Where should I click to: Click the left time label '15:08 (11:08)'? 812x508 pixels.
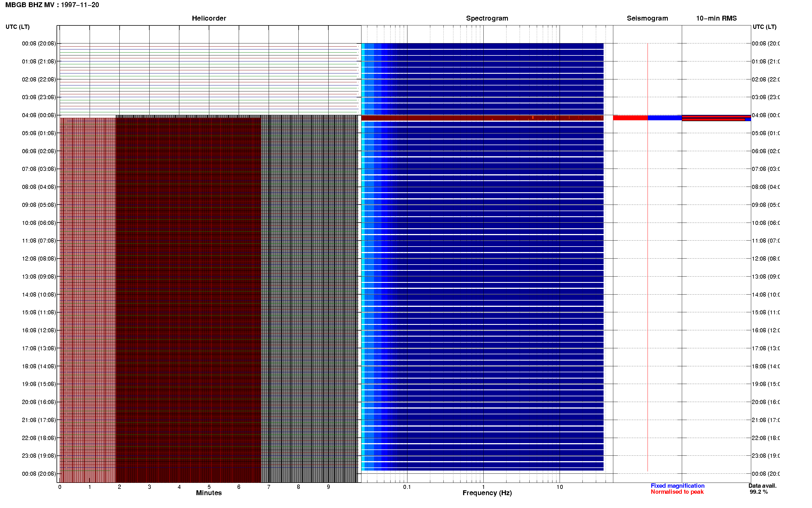point(39,313)
